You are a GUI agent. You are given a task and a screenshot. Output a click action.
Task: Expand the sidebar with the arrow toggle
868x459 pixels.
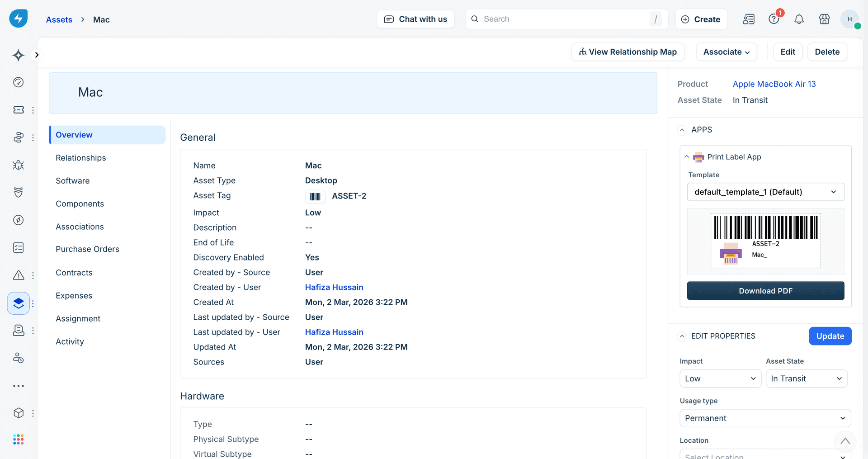37,55
